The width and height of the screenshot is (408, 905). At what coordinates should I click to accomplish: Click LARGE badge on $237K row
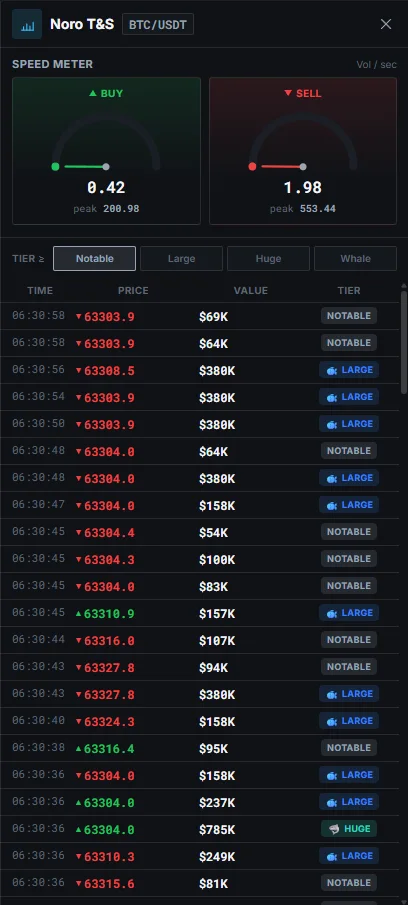tap(349, 802)
